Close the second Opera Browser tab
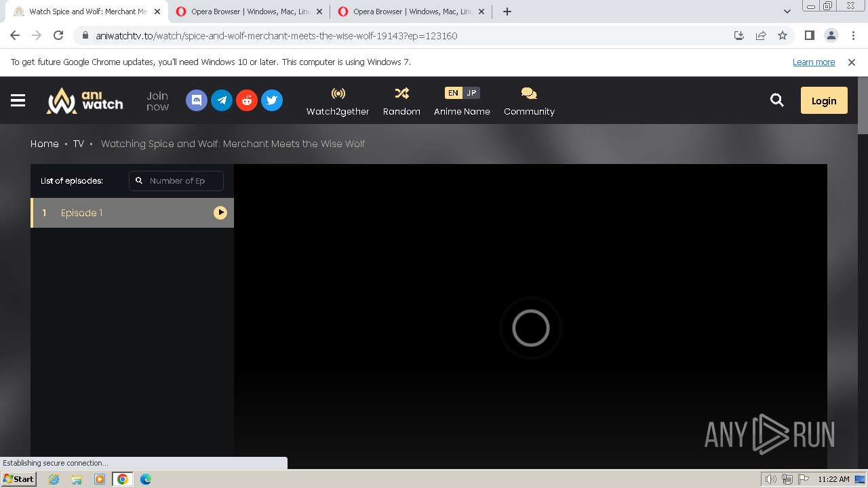The width and height of the screenshot is (868, 488). click(481, 12)
